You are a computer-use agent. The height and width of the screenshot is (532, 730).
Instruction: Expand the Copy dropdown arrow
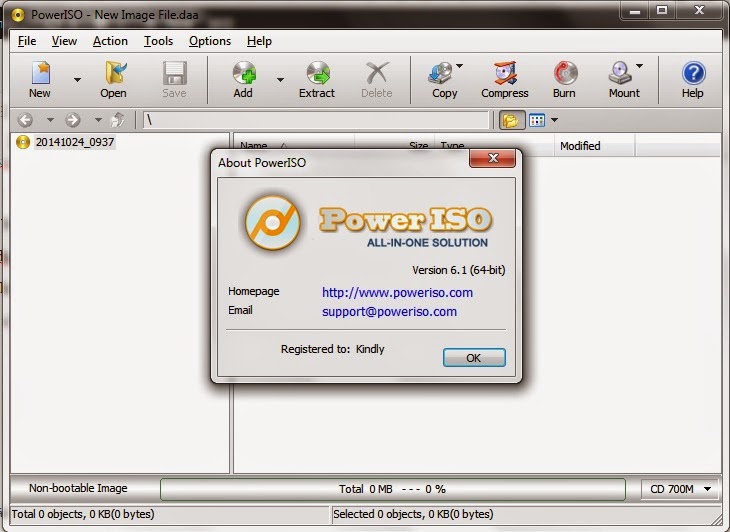tap(460, 66)
